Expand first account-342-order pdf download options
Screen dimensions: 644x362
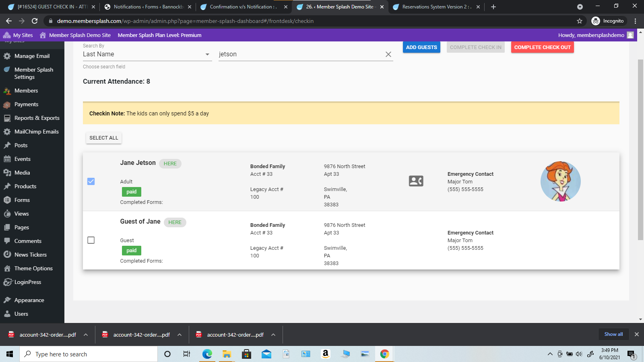coord(86,335)
